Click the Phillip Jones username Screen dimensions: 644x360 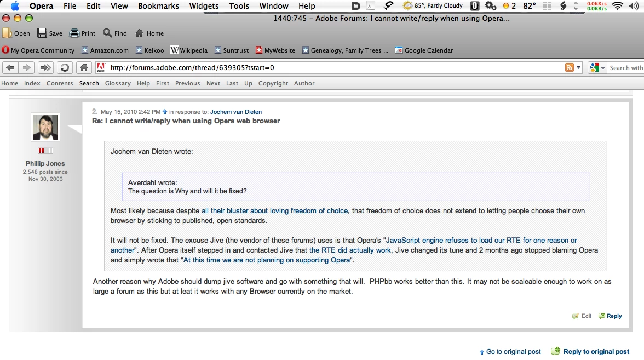pos(45,163)
